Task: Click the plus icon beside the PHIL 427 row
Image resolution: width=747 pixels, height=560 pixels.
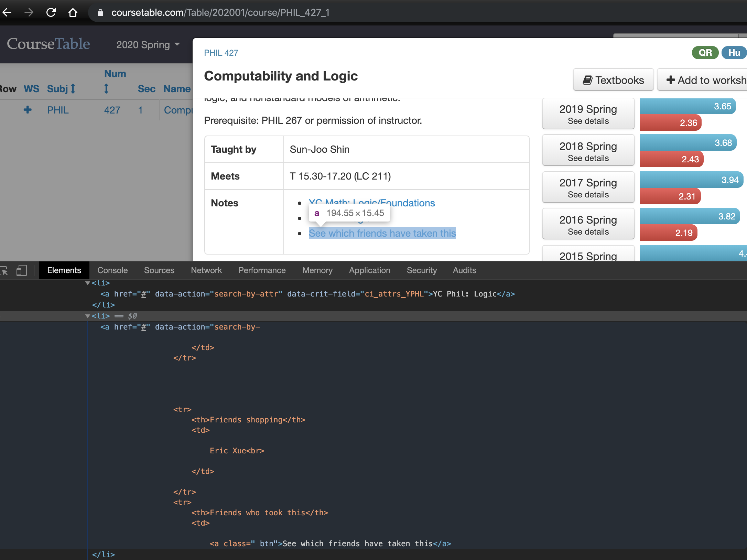Action: tap(28, 110)
